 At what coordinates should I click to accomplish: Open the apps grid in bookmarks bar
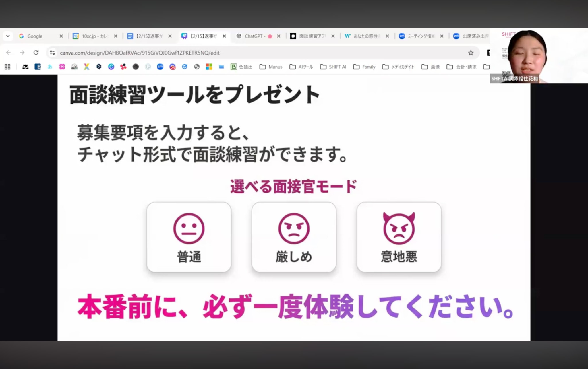[x=7, y=67]
